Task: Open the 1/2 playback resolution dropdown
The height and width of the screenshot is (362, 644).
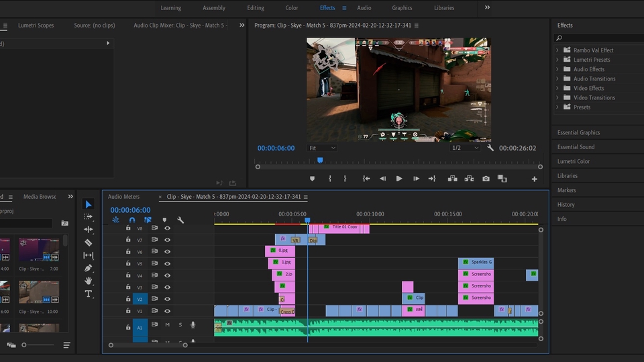Action: point(465,148)
